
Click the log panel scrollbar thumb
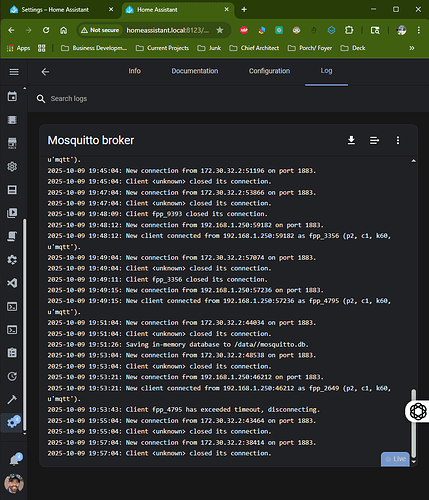[x=414, y=423]
